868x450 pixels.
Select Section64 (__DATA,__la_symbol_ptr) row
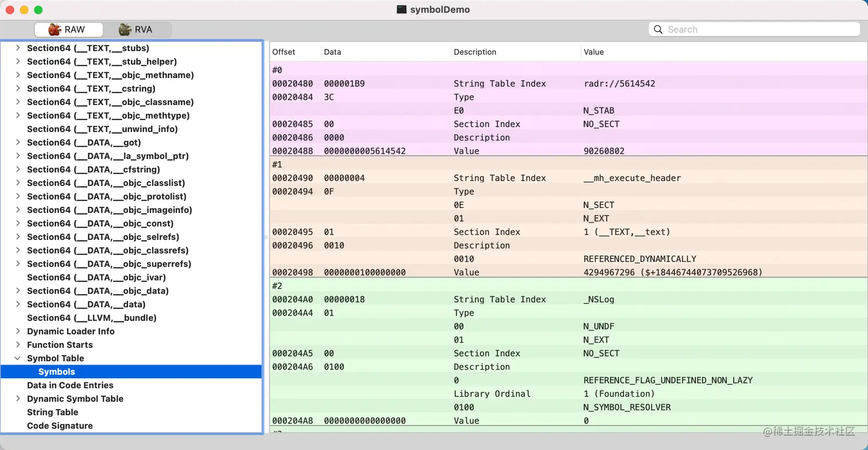pos(131,156)
